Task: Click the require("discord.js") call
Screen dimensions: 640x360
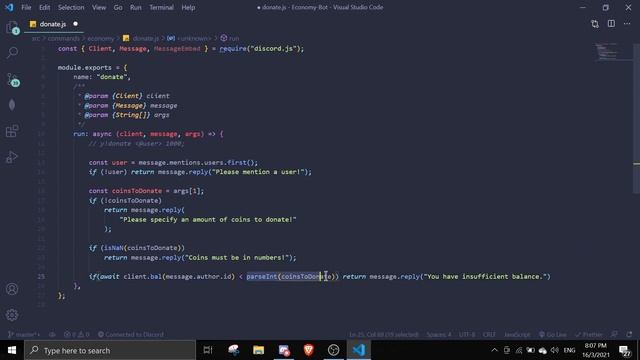Action: [262, 49]
